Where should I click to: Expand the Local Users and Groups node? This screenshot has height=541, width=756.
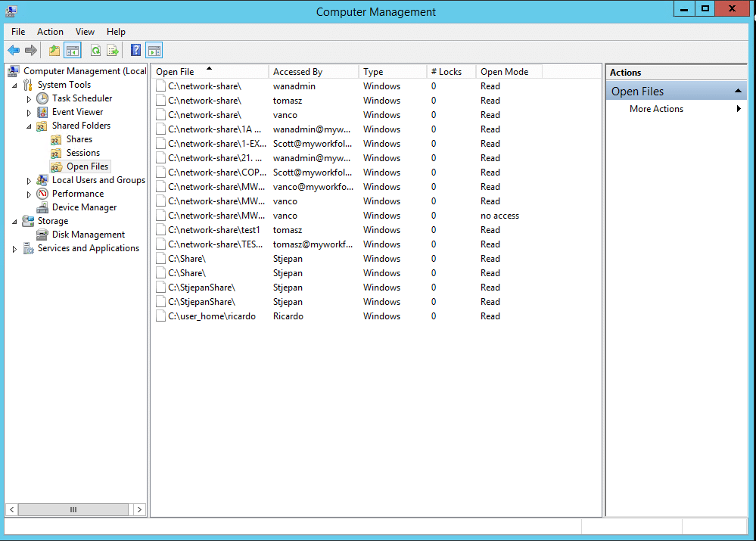(29, 180)
